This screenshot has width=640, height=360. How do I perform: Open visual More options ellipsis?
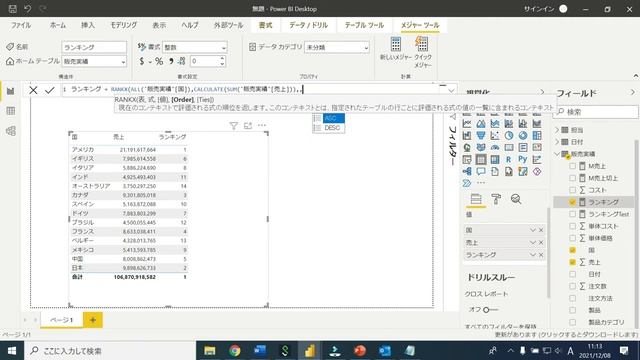pyautogui.click(x=262, y=126)
